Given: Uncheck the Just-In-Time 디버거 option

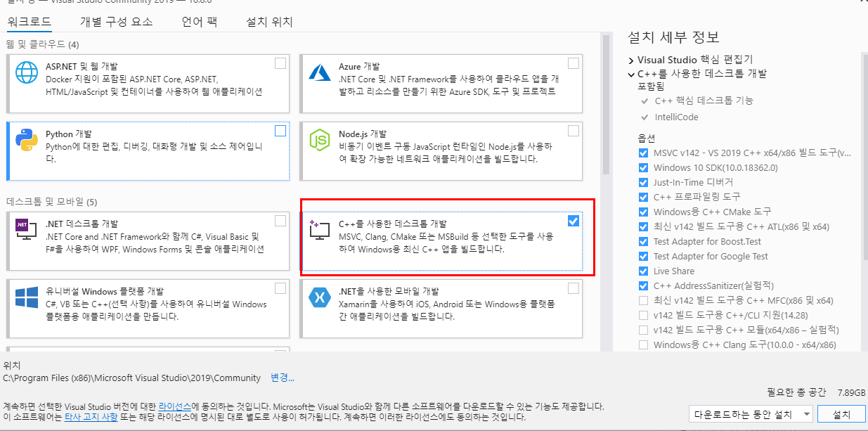Looking at the screenshot, I should [643, 182].
